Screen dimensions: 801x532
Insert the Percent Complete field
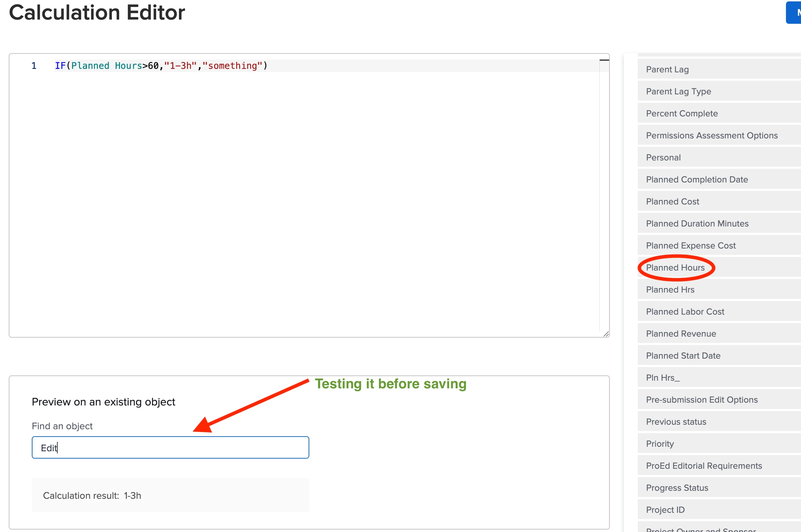coord(681,113)
